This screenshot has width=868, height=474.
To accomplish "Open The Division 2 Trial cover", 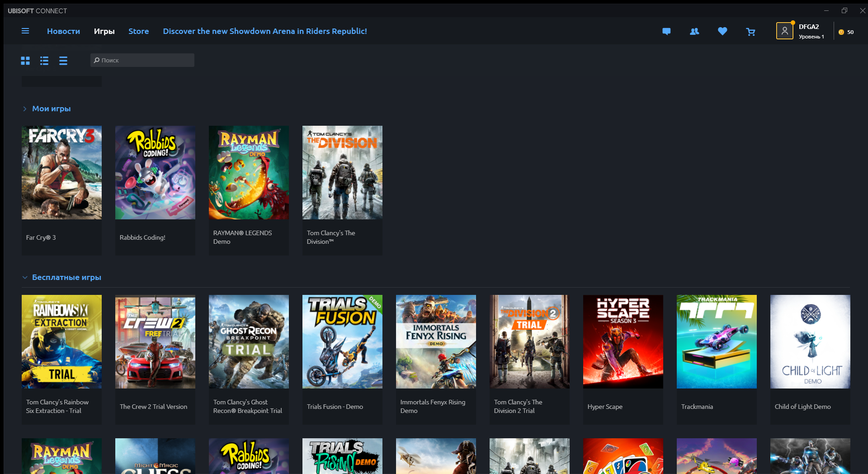I will point(529,341).
